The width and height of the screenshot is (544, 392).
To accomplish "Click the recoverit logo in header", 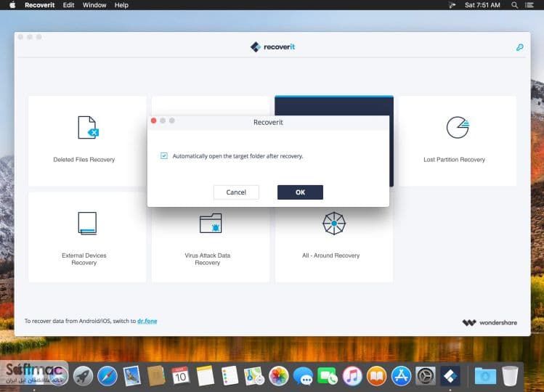I will click(272, 47).
